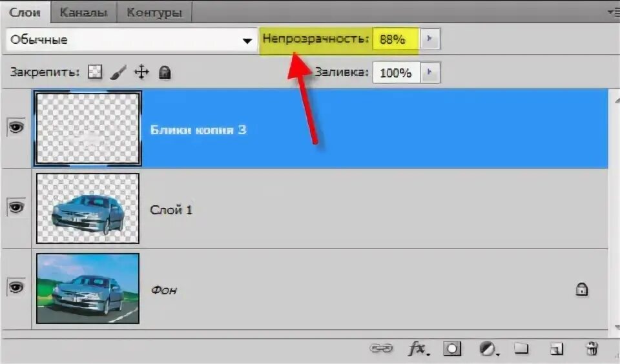620x364 pixels.
Task: Link layers with chain icon
Action: [x=381, y=349]
